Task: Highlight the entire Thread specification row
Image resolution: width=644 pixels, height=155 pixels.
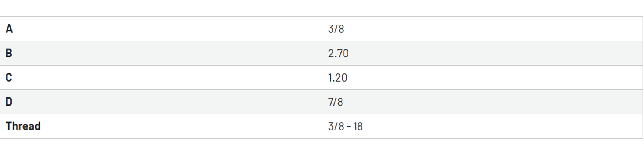Action: click(321, 126)
